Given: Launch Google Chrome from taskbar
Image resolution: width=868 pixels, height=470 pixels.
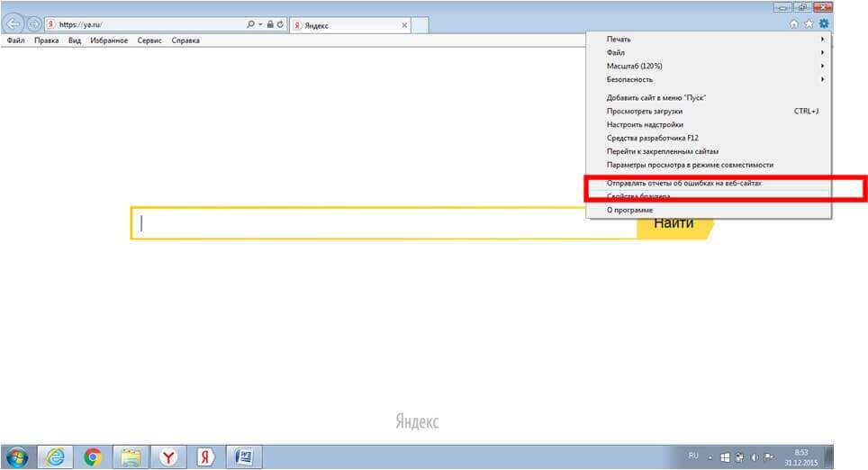Looking at the screenshot, I should [x=93, y=457].
